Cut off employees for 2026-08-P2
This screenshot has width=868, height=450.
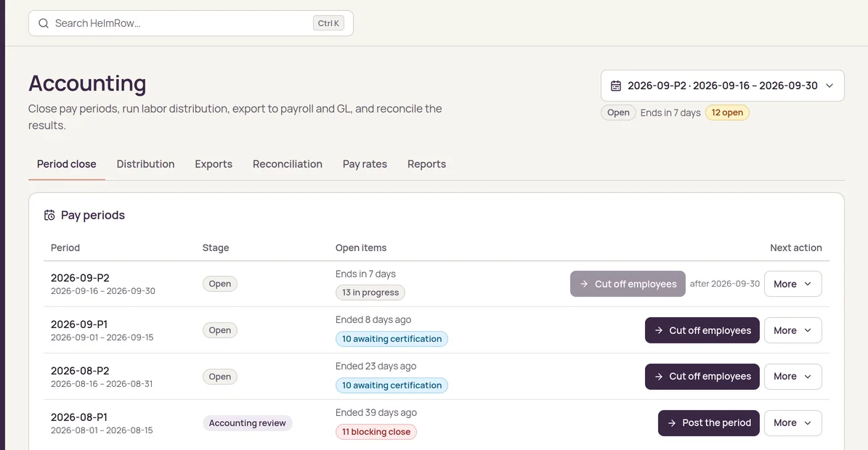coord(702,377)
